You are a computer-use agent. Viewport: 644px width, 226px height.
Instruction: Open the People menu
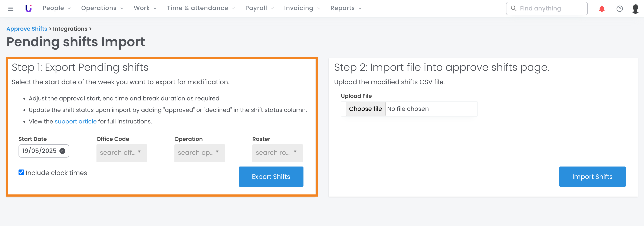(x=56, y=8)
